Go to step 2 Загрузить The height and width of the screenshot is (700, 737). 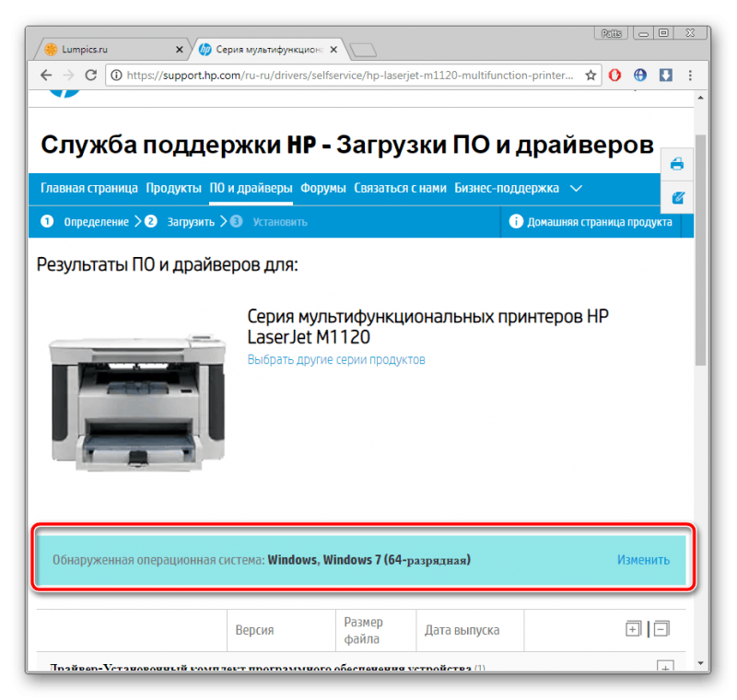point(180,222)
